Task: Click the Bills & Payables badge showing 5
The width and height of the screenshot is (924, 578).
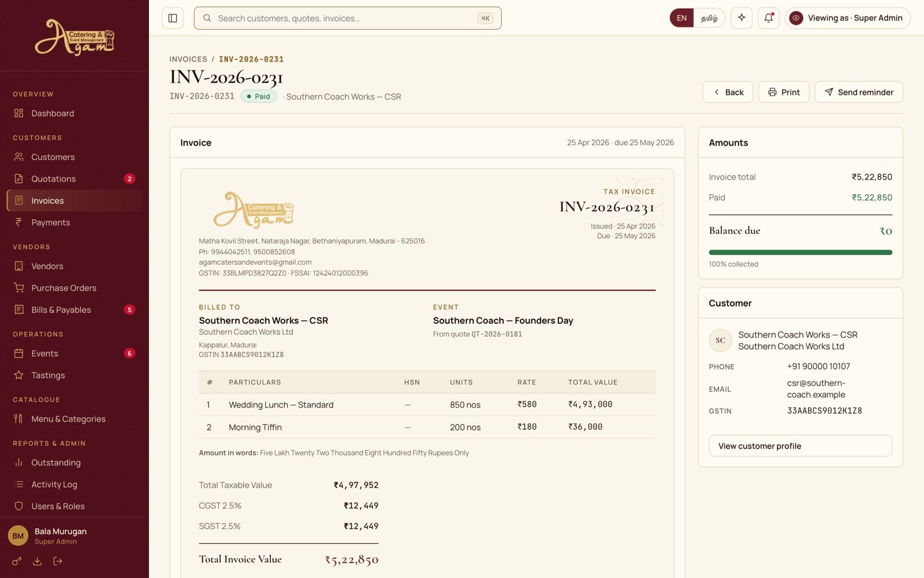Action: point(129,310)
